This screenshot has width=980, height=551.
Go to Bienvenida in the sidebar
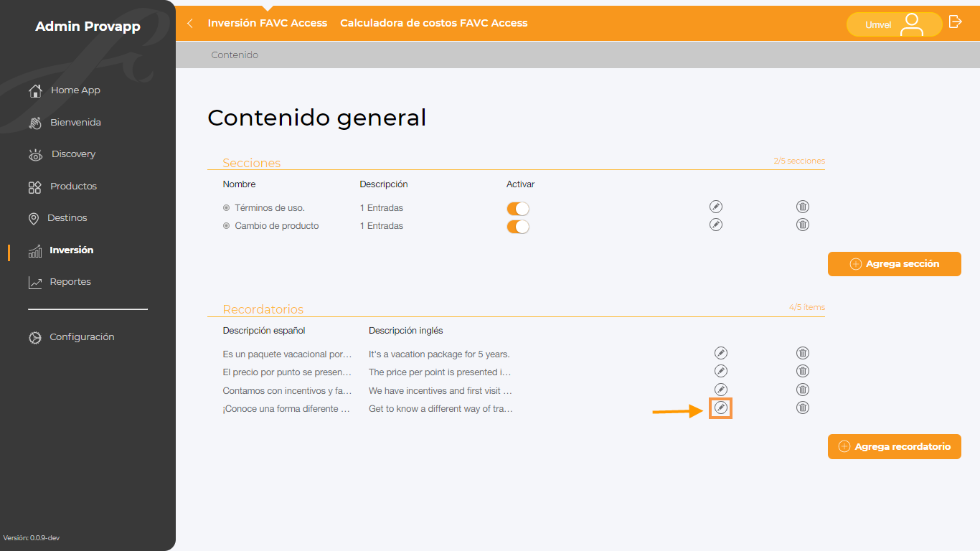click(65, 123)
